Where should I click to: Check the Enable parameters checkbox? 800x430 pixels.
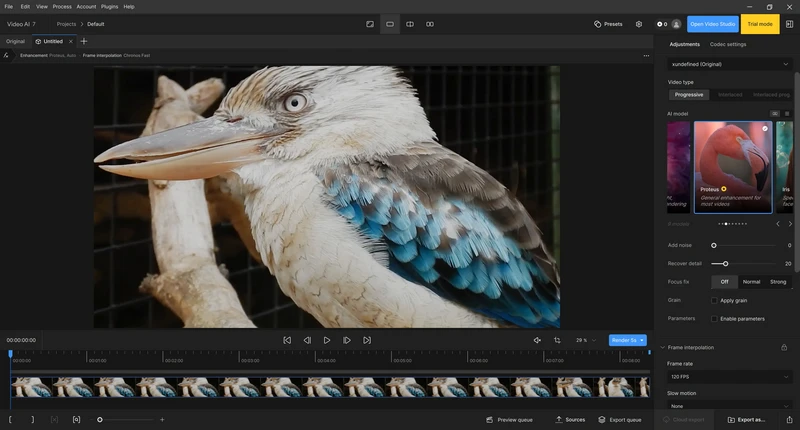pos(714,319)
